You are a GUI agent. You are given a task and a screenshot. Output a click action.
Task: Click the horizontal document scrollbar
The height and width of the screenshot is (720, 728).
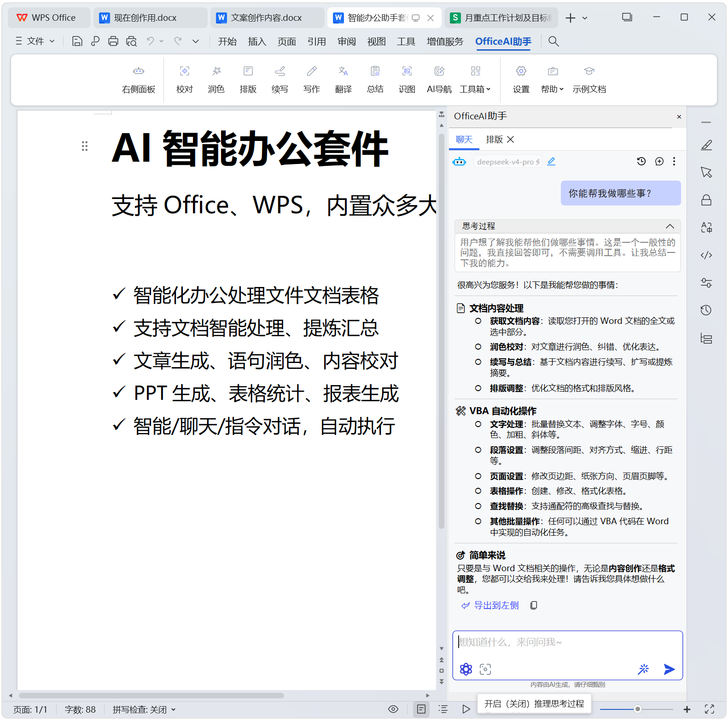coord(151,696)
